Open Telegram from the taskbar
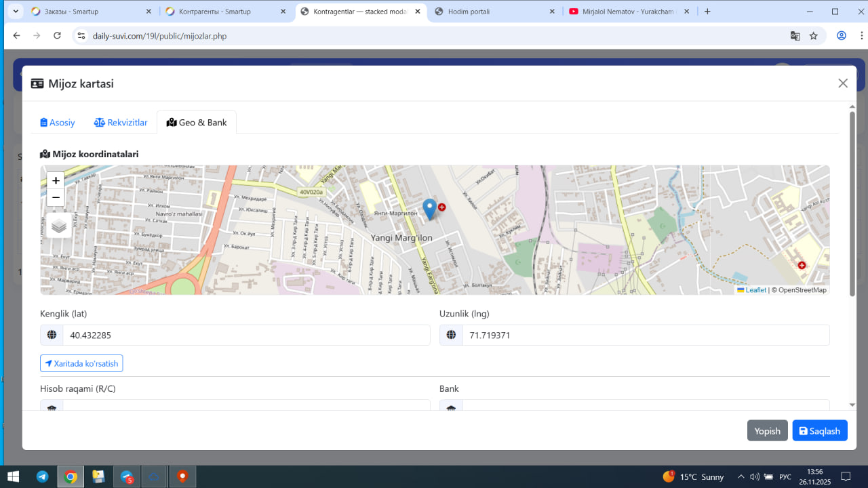868x488 pixels. (42, 476)
